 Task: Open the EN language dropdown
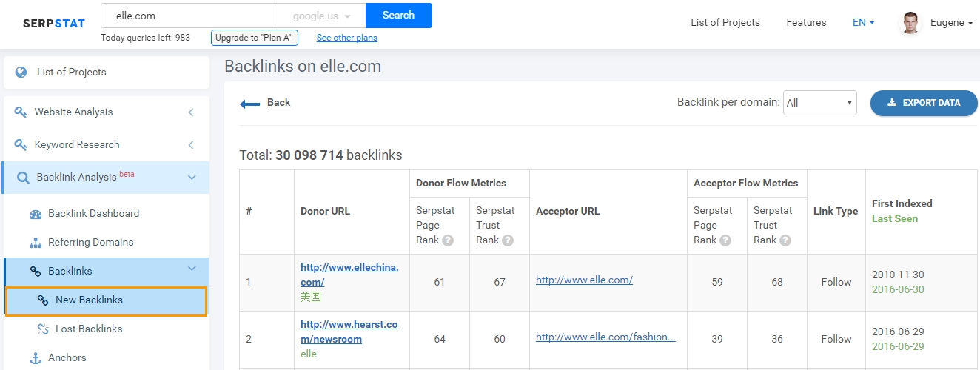click(x=863, y=23)
